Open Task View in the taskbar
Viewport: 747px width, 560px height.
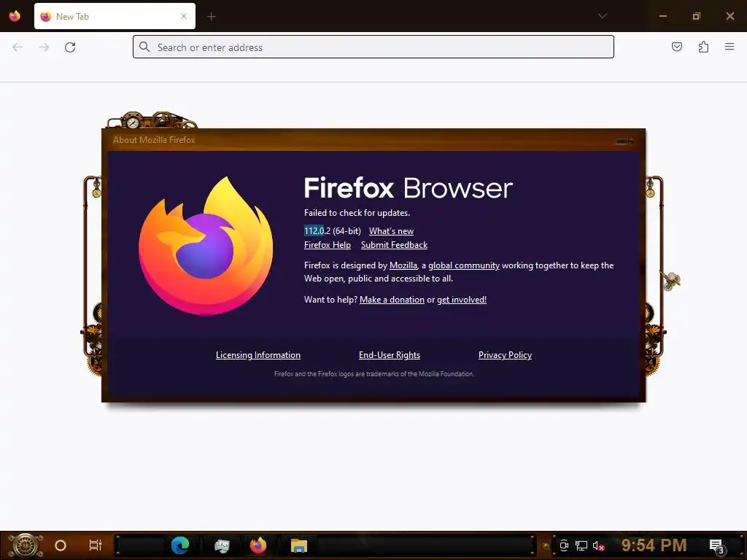tap(96, 545)
